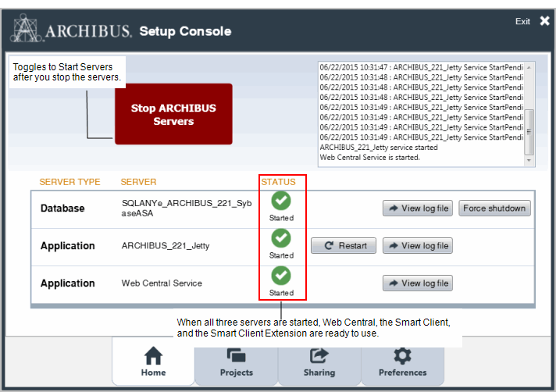Open the Home tab
The image size is (556, 392).
pos(153,361)
